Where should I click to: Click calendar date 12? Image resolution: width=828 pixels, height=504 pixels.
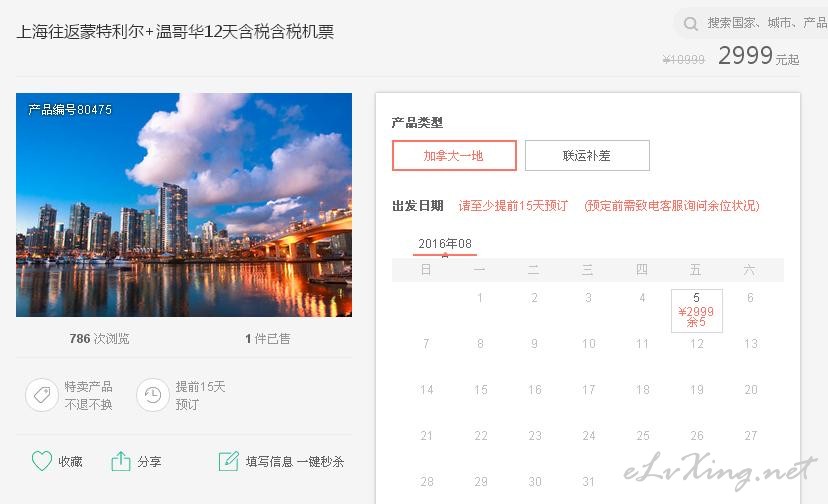pos(697,344)
